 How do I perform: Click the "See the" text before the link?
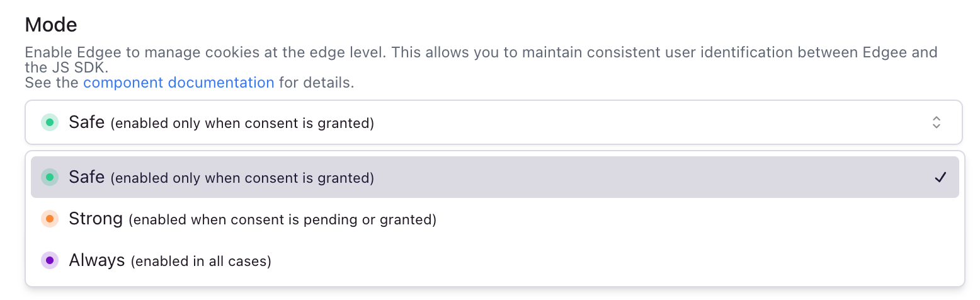(52, 83)
